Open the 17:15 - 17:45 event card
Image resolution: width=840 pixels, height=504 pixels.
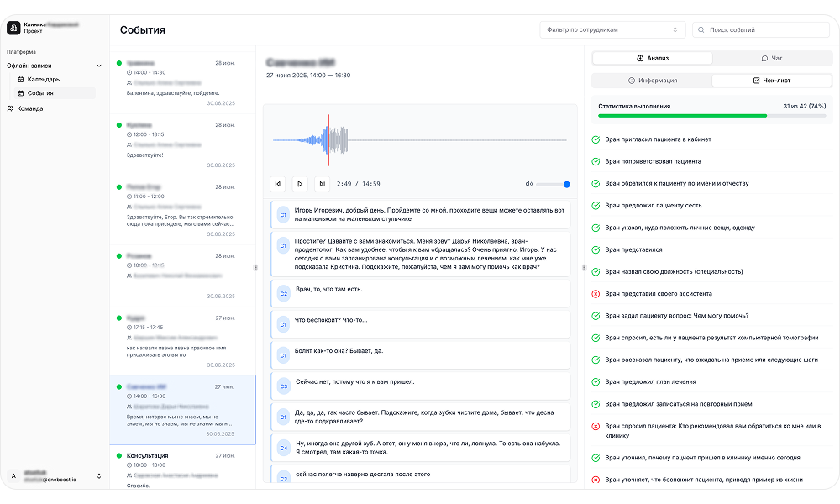click(x=182, y=342)
